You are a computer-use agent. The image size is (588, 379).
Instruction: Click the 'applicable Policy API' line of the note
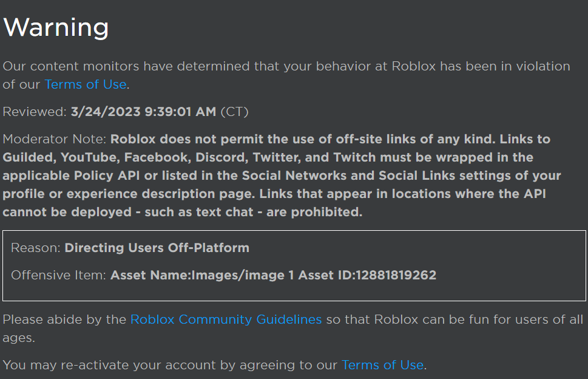tap(282, 176)
